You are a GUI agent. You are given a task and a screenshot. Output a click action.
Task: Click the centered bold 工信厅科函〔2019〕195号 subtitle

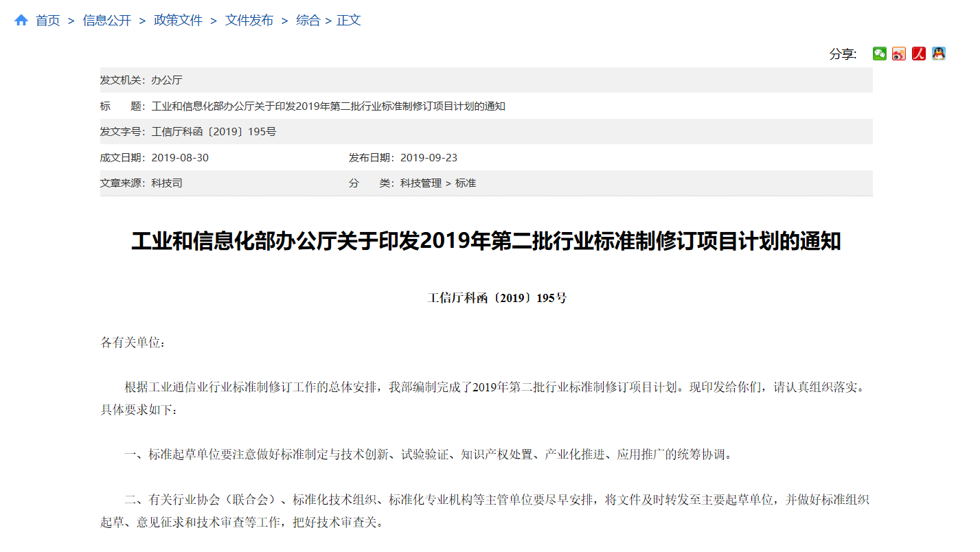[x=497, y=298]
